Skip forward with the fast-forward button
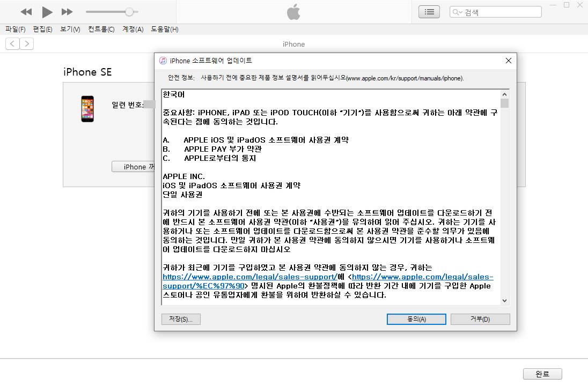Image resolution: width=588 pixels, height=386 pixels. click(x=67, y=12)
